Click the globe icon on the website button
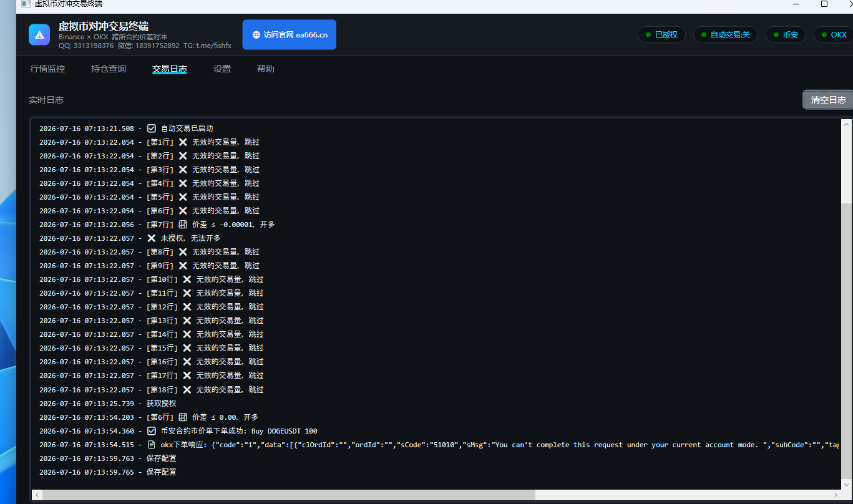Viewport: 853px width, 504px height. click(x=256, y=35)
